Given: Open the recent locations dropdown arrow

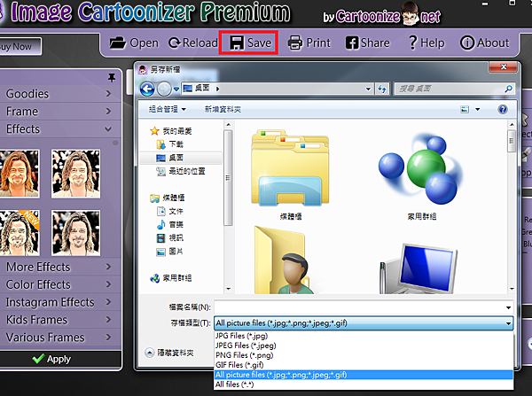Looking at the screenshot, I should 176,89.
